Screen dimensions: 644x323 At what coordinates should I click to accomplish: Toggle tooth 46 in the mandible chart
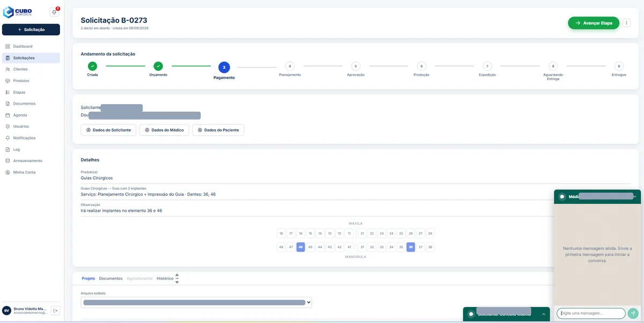(x=301, y=247)
